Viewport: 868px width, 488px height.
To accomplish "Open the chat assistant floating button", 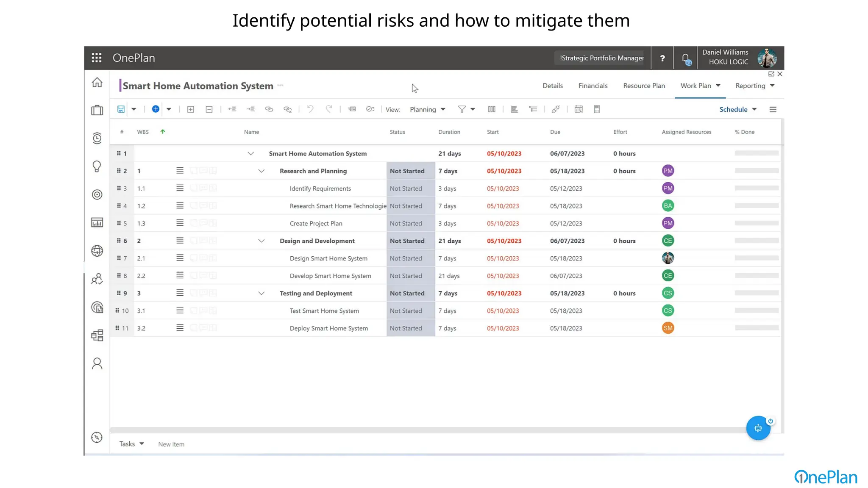I will coord(758,428).
